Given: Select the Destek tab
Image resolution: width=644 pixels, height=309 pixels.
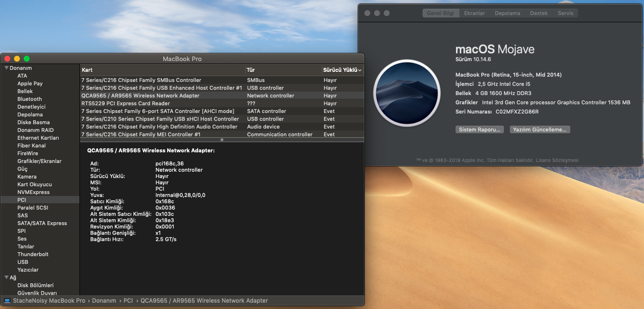Looking at the screenshot, I should [539, 14].
